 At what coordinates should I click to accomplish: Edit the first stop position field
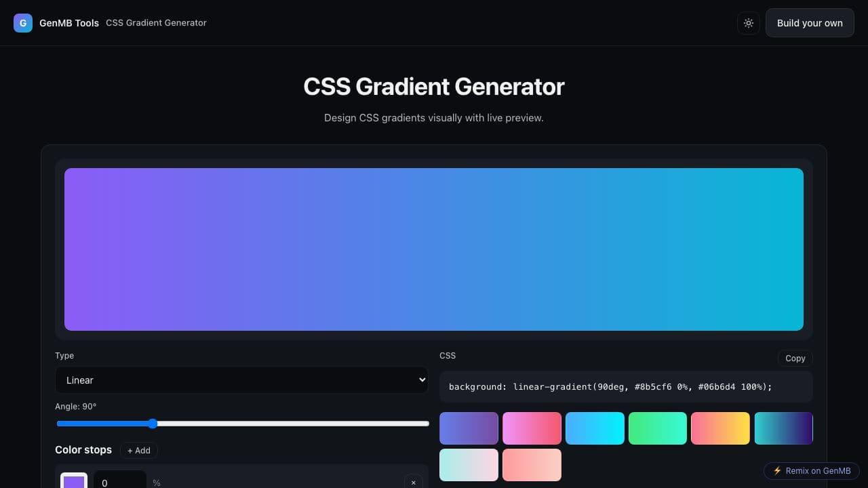click(120, 480)
